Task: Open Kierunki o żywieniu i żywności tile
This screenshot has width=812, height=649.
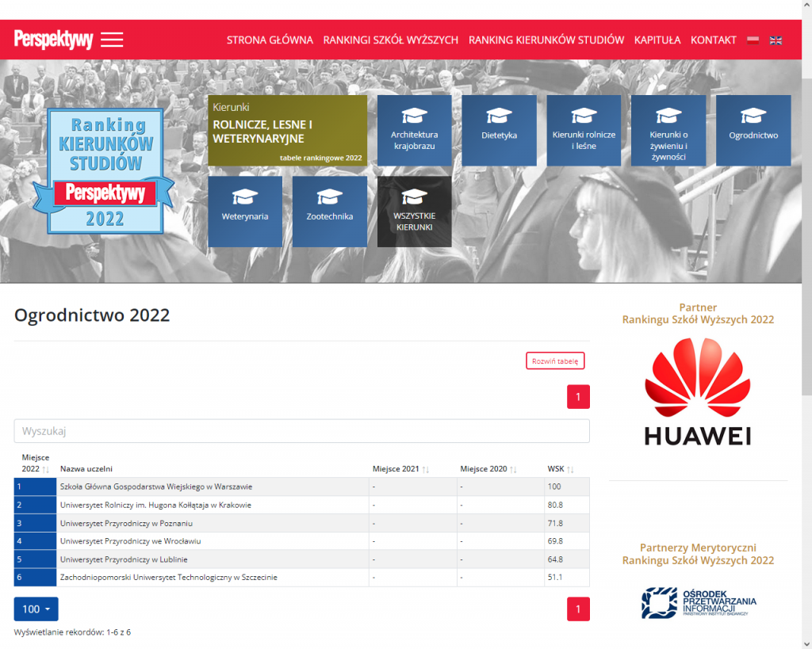Action: click(x=668, y=131)
